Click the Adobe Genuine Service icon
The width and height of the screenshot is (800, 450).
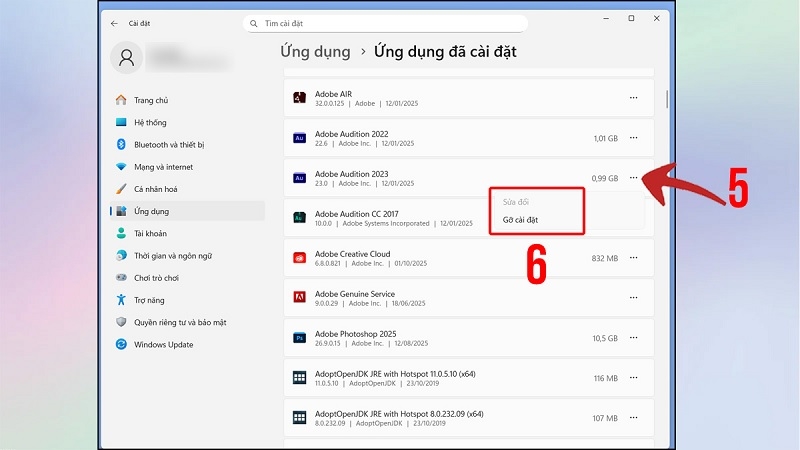(299, 297)
